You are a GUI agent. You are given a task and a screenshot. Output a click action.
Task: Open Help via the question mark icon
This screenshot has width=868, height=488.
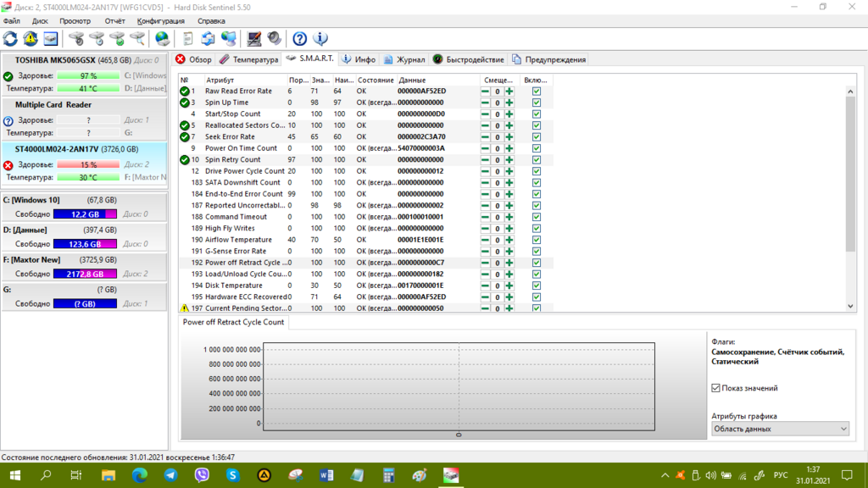[299, 39]
